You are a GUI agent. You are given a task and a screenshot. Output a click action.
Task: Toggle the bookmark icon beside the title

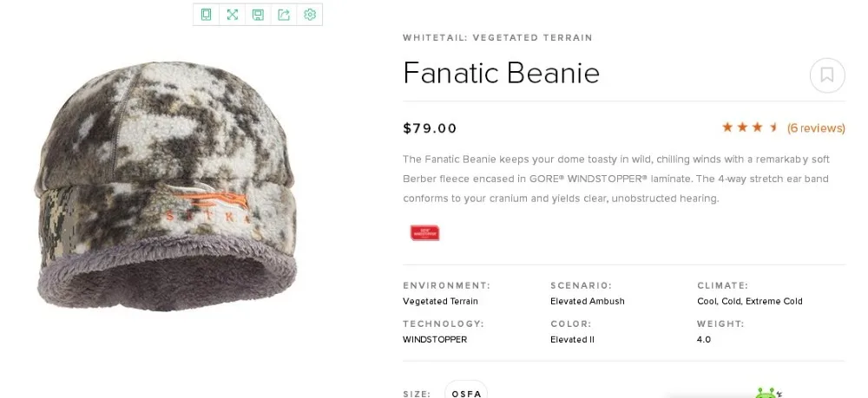pyautogui.click(x=826, y=75)
